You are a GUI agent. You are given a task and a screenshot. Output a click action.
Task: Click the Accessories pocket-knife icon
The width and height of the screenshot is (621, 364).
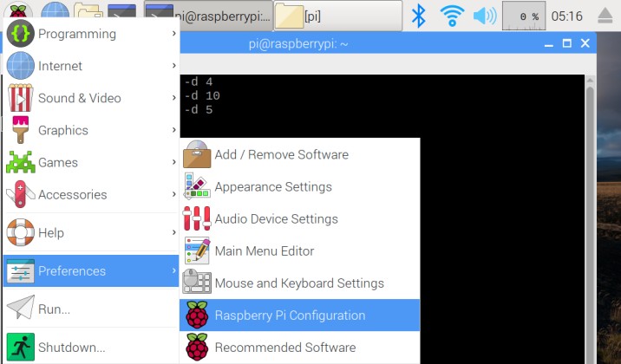tap(20, 194)
